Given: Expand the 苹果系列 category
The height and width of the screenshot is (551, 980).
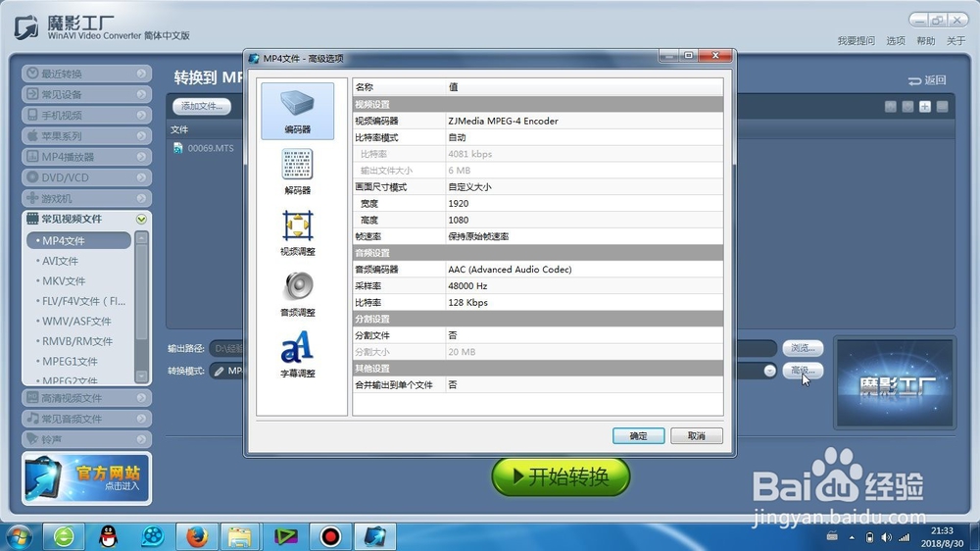Looking at the screenshot, I should [x=87, y=135].
